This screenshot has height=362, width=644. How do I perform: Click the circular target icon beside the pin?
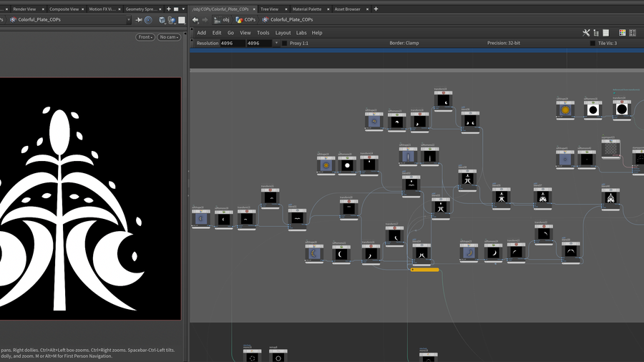tap(148, 20)
